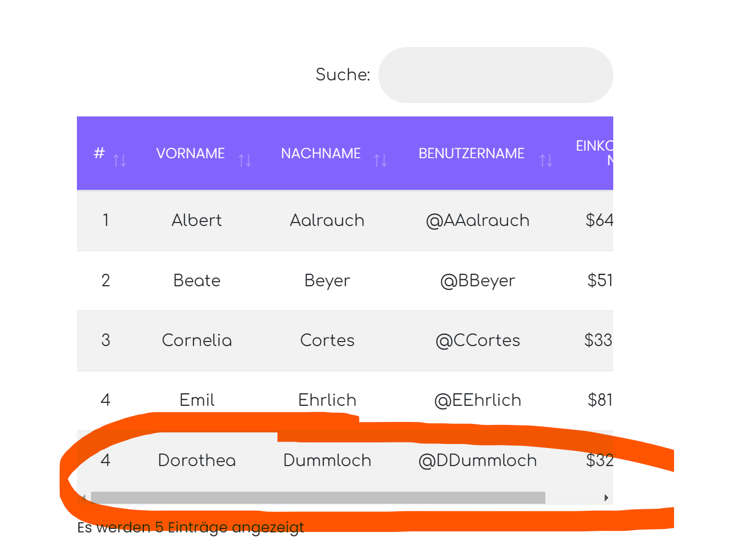Click the Suche search field
Screen dimensions: 756x559
pos(495,75)
